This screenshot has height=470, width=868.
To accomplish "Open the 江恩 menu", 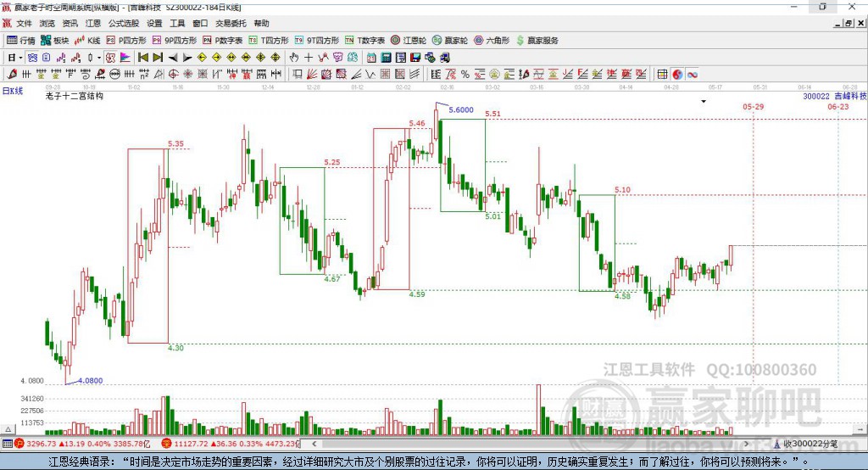I will click(93, 23).
